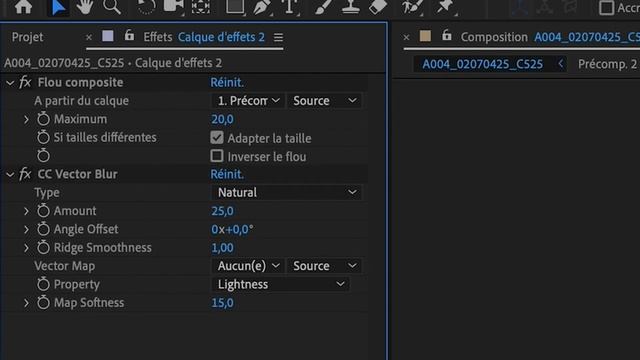Expand the Amount property
Viewport: 640px width, 360px height.
27,211
